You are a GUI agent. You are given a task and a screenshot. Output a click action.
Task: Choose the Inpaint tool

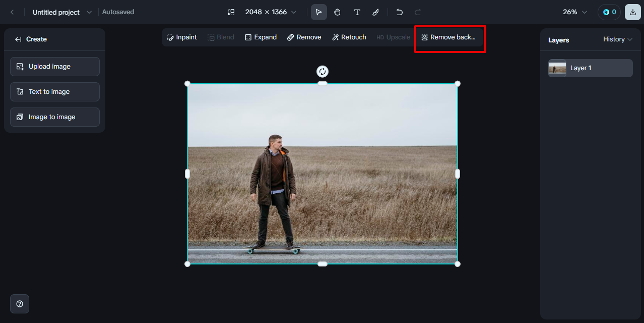coord(182,37)
